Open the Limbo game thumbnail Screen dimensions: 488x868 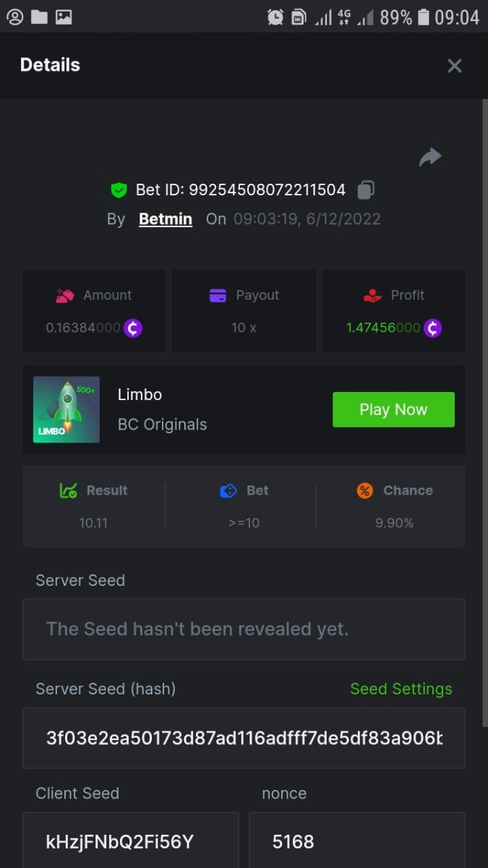(67, 409)
